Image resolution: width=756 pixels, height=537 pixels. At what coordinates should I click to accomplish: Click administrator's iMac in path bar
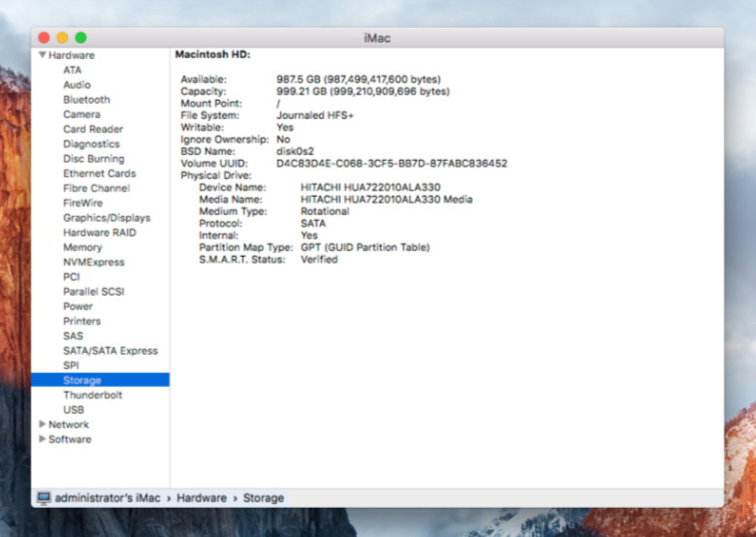coord(108,498)
